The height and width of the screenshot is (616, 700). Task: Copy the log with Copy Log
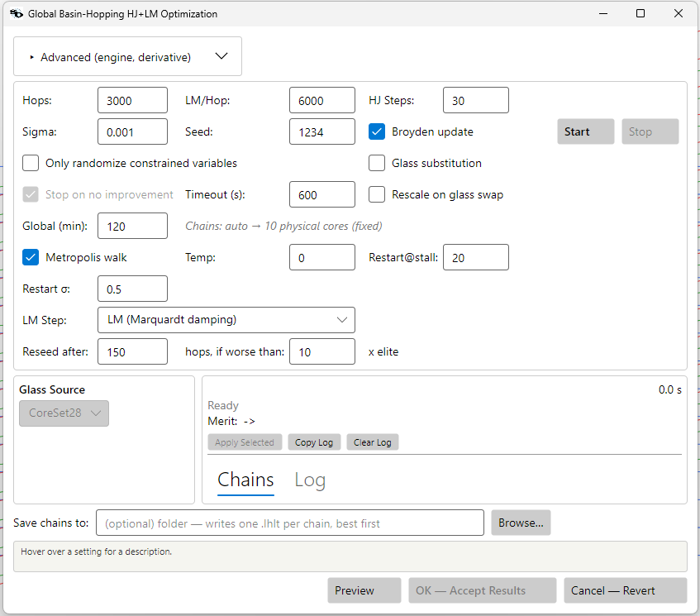click(x=314, y=442)
